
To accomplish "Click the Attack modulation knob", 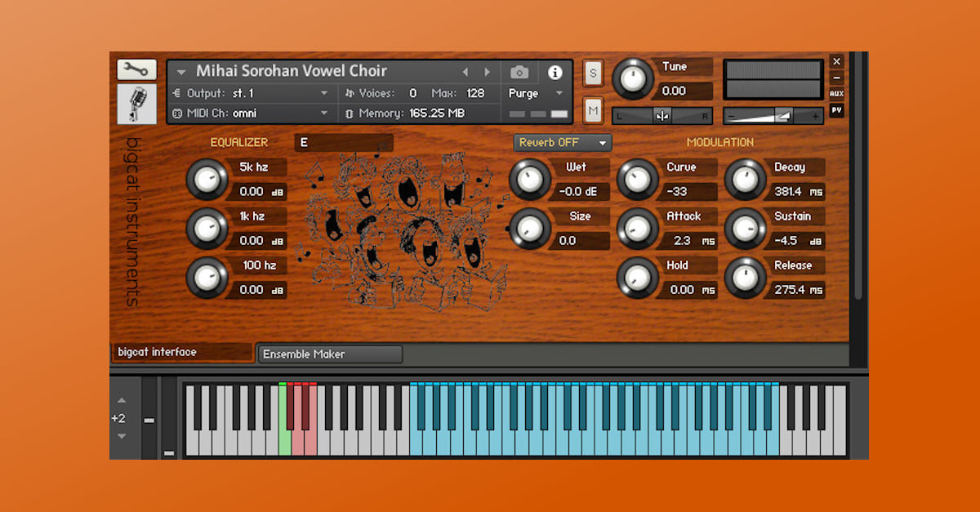I will [637, 229].
